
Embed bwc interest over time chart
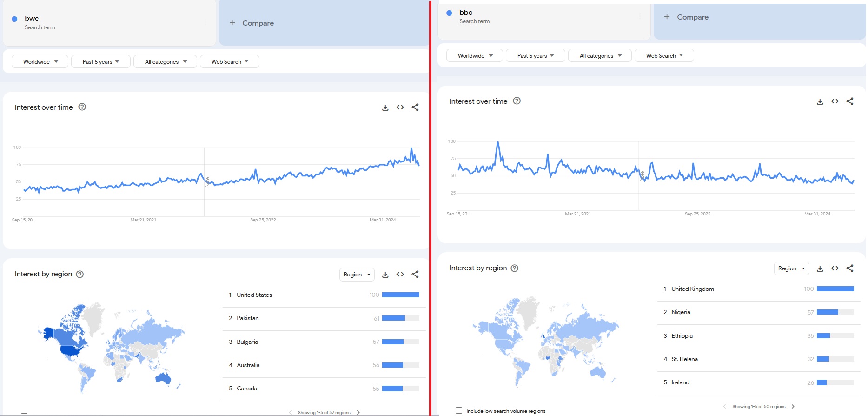pyautogui.click(x=400, y=107)
